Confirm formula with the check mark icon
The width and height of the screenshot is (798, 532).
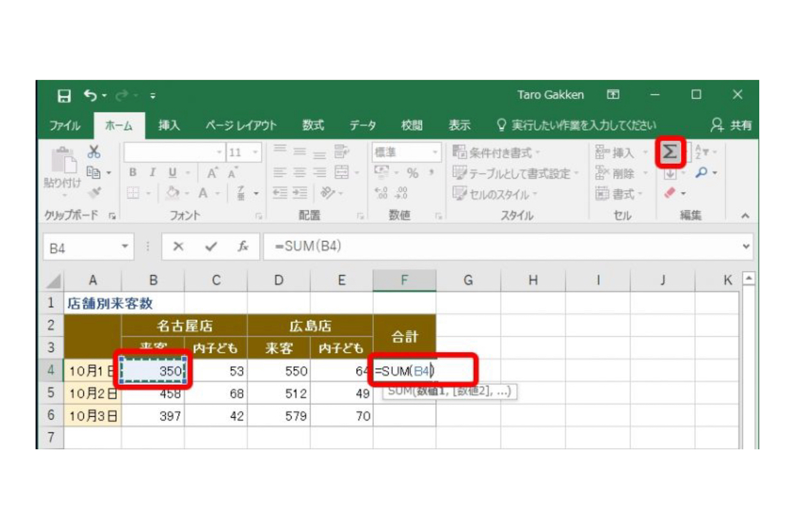point(211,247)
